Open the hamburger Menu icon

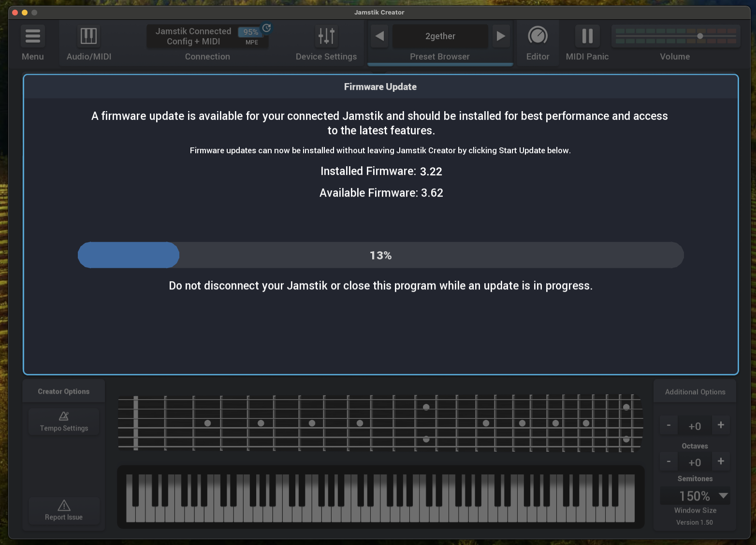pyautogui.click(x=32, y=36)
